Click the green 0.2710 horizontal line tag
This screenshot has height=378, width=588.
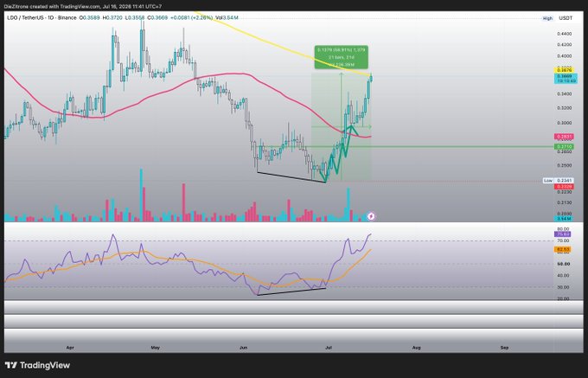tap(564, 147)
